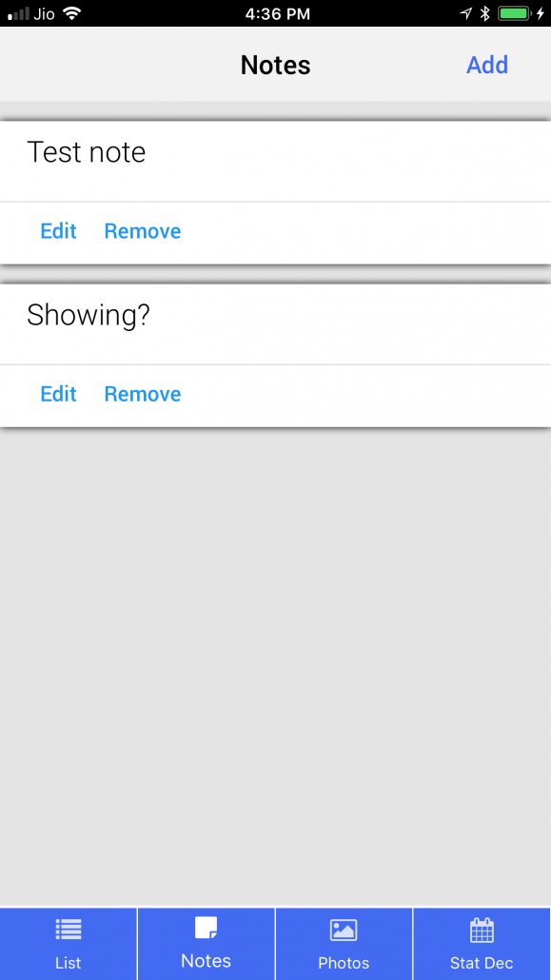Tap the Notes page title
The height and width of the screenshot is (980, 551).
[x=275, y=65]
